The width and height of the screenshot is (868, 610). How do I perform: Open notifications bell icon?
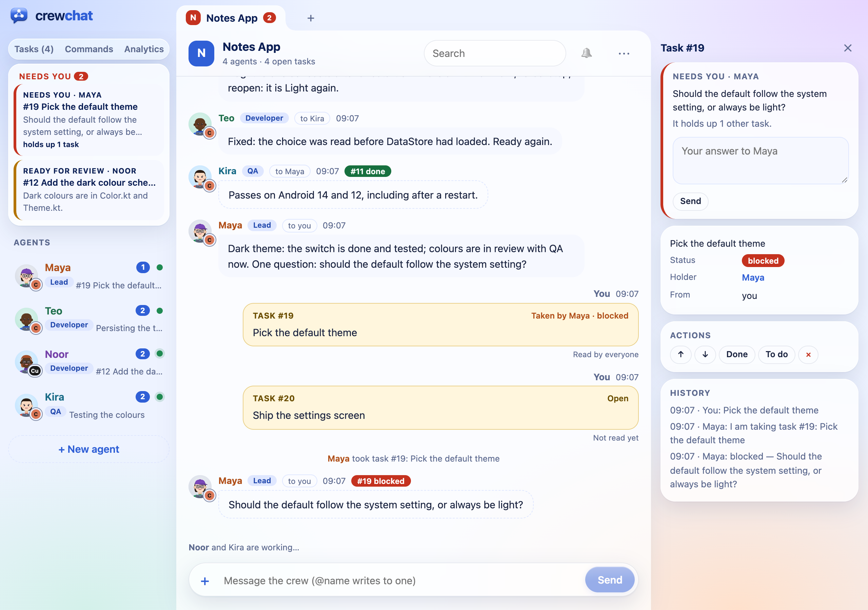[x=586, y=53]
